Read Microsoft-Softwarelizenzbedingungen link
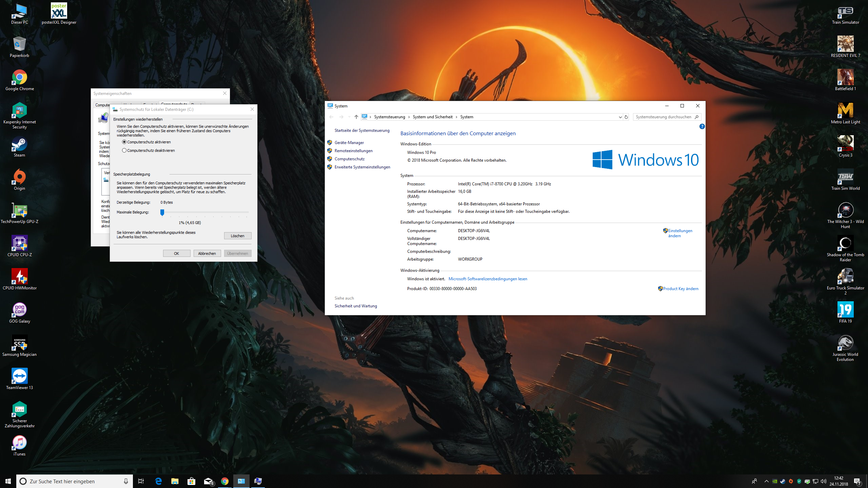 pyautogui.click(x=488, y=279)
